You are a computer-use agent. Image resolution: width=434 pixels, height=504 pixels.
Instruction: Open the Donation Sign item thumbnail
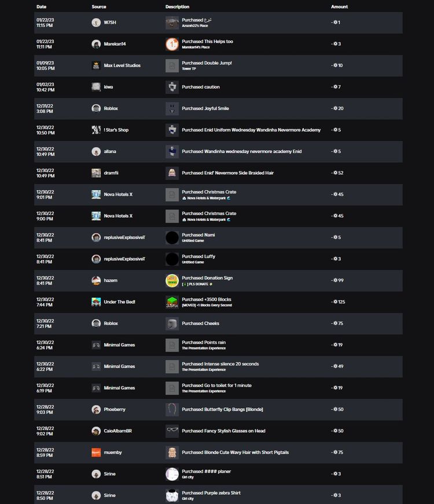click(x=172, y=280)
